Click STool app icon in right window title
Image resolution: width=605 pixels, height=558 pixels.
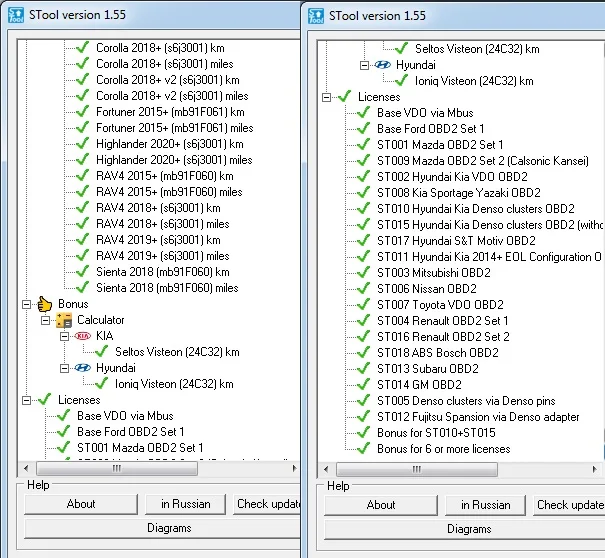pos(316,16)
